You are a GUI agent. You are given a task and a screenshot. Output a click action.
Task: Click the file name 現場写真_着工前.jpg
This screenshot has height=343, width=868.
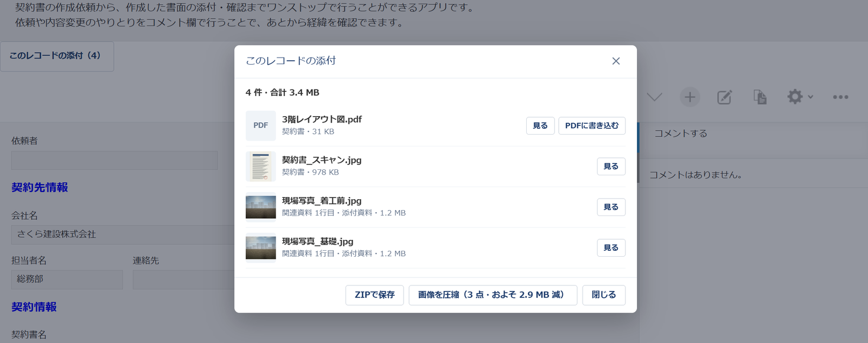[322, 201]
